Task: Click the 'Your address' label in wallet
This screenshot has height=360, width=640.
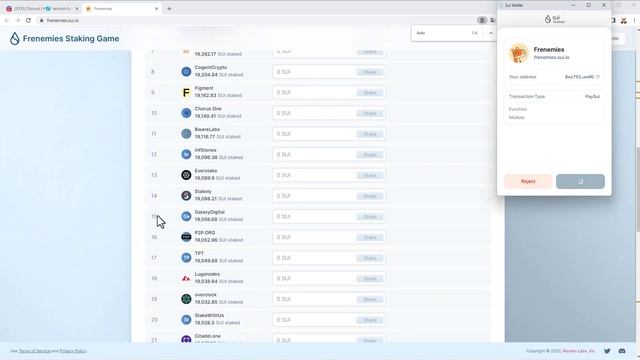Action: point(522,77)
